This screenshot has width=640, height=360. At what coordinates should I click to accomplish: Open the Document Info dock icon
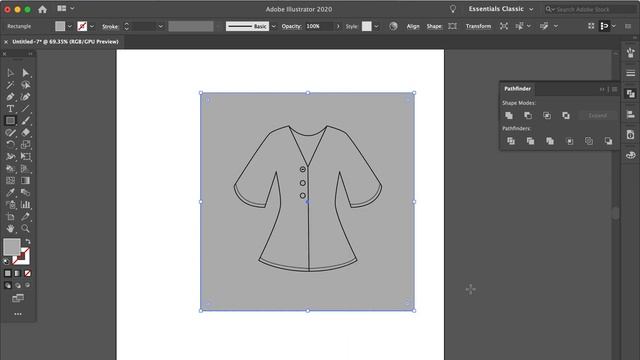coord(631,135)
